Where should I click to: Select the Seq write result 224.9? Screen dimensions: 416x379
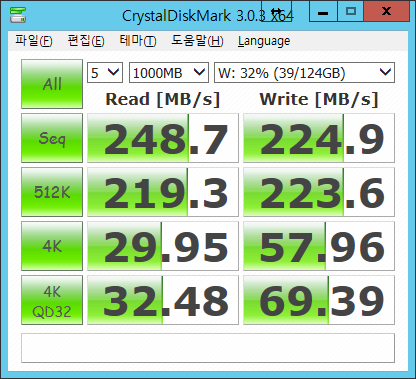tap(319, 138)
